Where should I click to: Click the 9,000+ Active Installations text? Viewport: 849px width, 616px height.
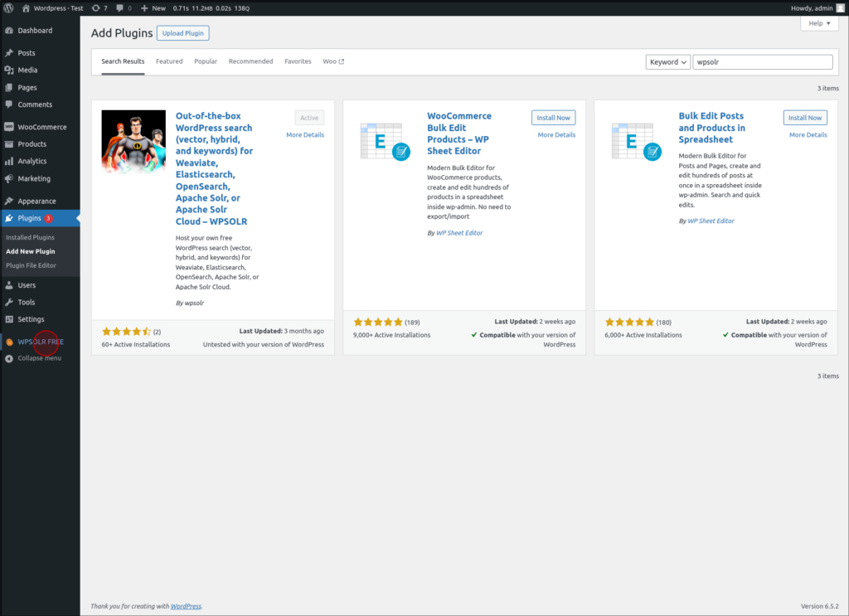click(391, 336)
